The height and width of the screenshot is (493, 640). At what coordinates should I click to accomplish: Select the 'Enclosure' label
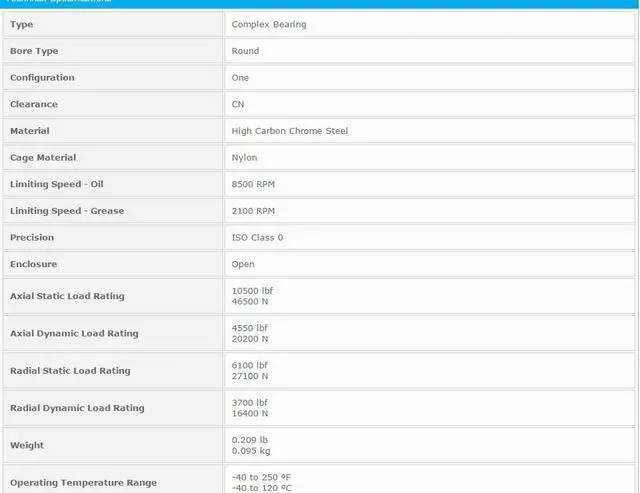click(x=33, y=264)
